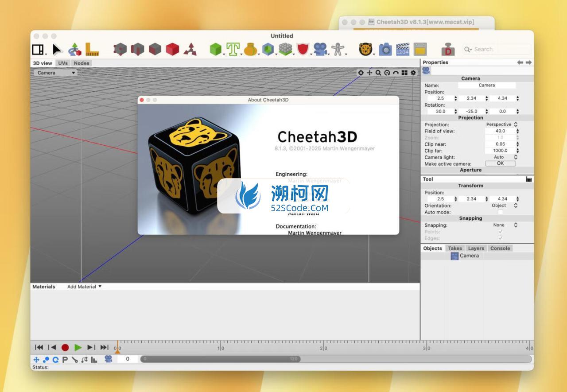Open the window layout icon in toolbar

pos(39,49)
